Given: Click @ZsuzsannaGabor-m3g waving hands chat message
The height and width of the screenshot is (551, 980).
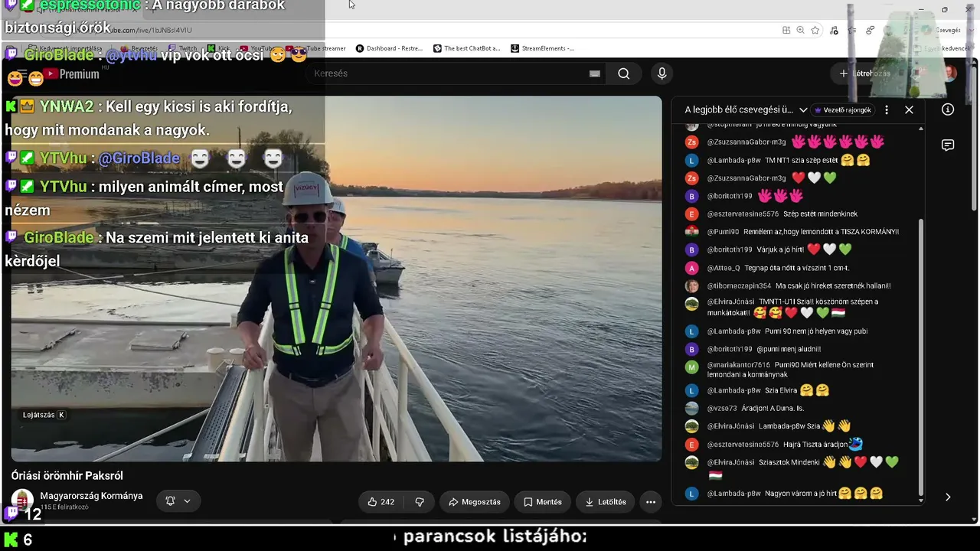Looking at the screenshot, I should [x=795, y=142].
